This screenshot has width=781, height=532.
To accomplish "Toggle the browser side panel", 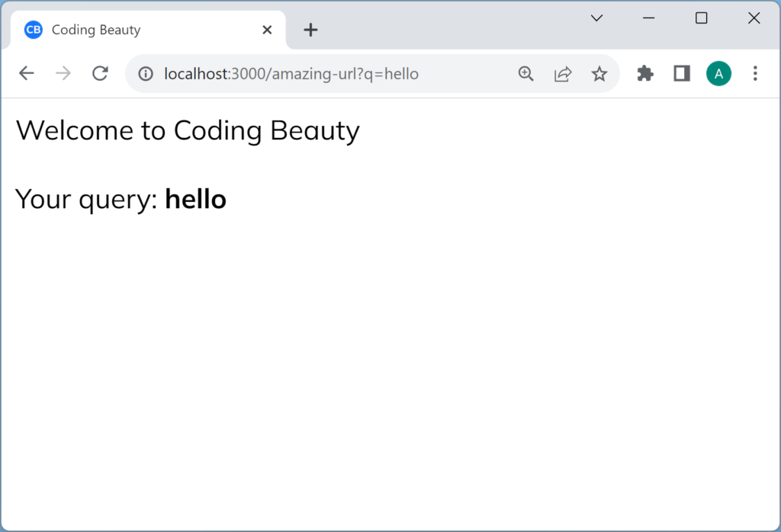I will 682,73.
